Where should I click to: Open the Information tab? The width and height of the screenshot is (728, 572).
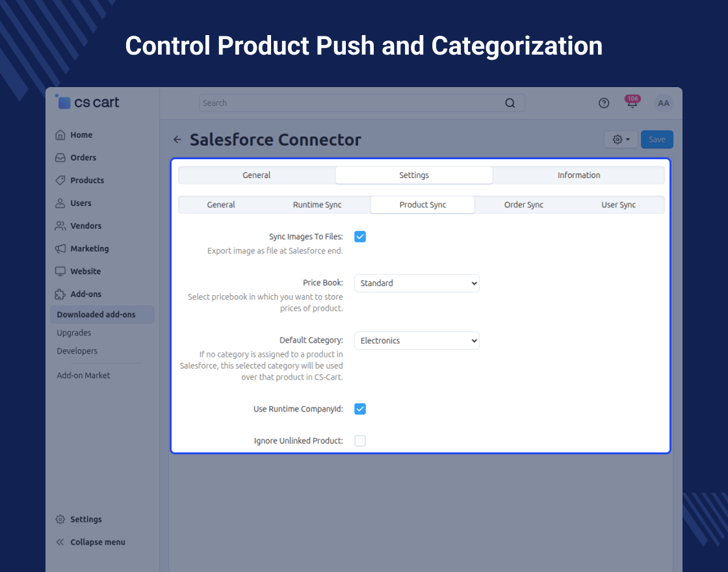point(578,175)
